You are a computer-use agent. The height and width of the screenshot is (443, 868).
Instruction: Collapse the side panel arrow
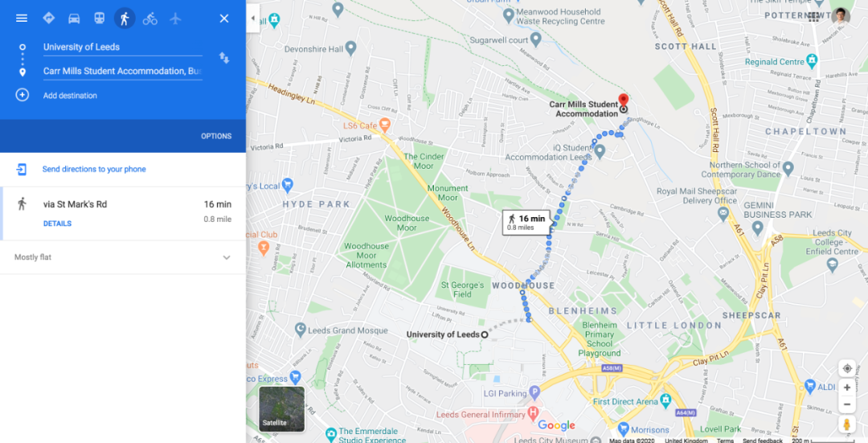[253, 18]
